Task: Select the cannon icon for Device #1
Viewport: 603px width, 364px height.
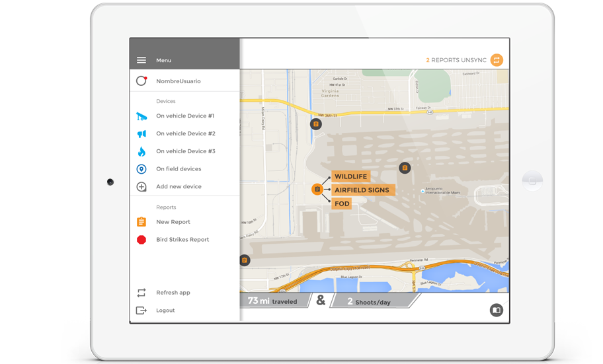Action: click(141, 116)
